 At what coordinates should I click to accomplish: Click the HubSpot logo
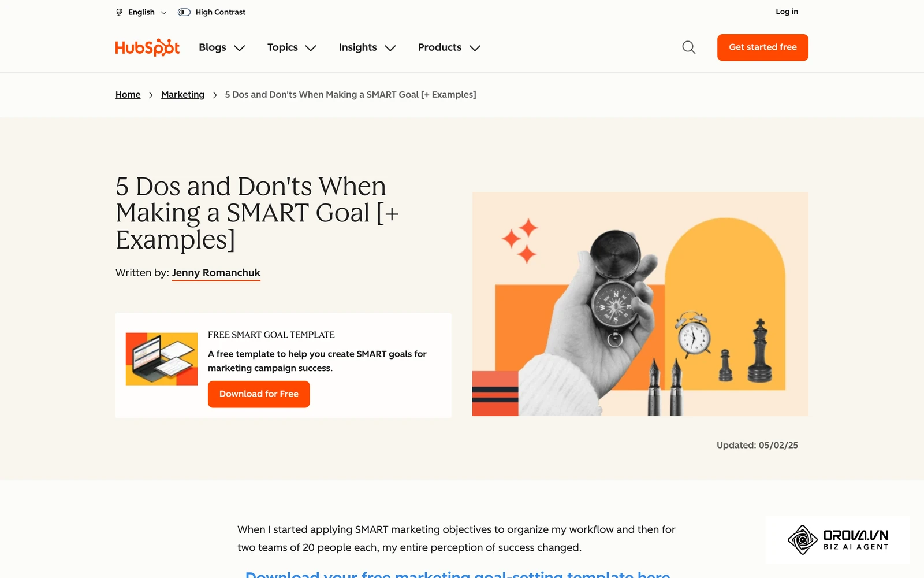click(x=147, y=47)
